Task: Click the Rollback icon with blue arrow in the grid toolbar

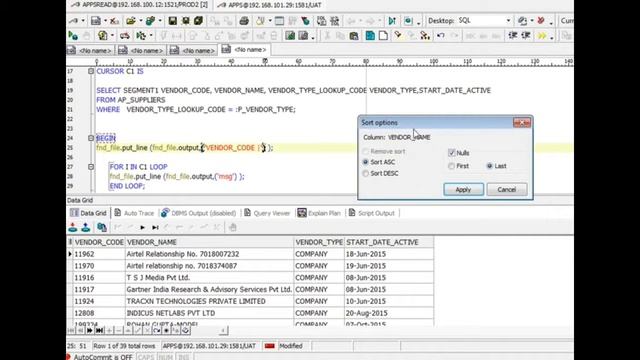Action: coord(85,227)
